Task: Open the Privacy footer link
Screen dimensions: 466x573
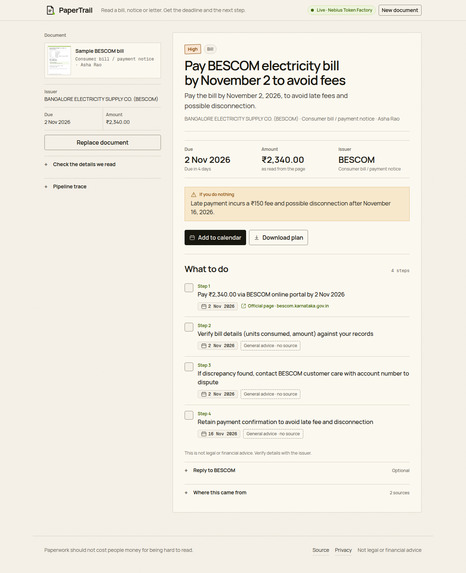Action: pos(343,550)
